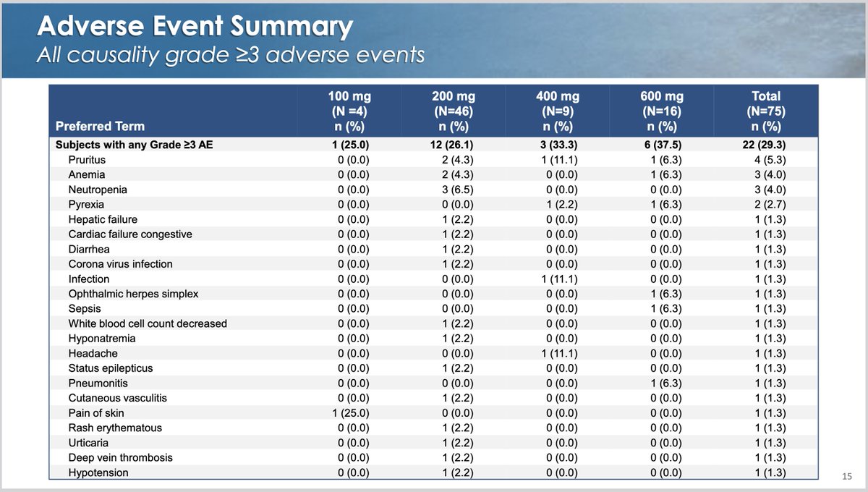Click the 'Headache' row label
Screen dimensions: 868x492
[x=93, y=354]
